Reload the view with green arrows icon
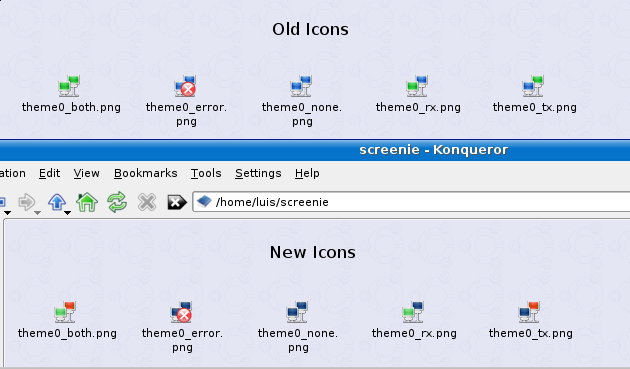The width and height of the screenshot is (630, 369). (x=117, y=202)
